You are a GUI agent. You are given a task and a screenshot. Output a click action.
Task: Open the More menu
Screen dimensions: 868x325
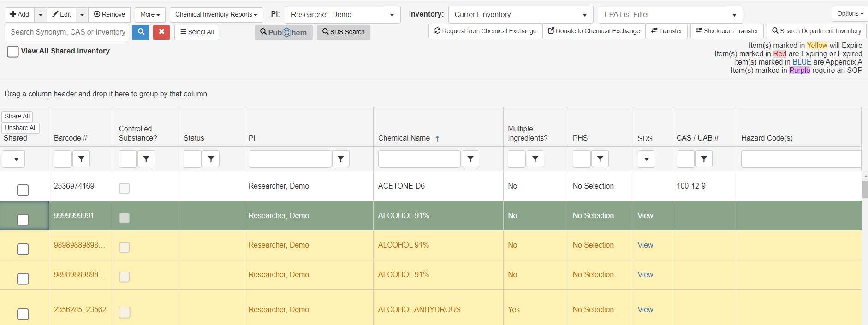pyautogui.click(x=150, y=15)
